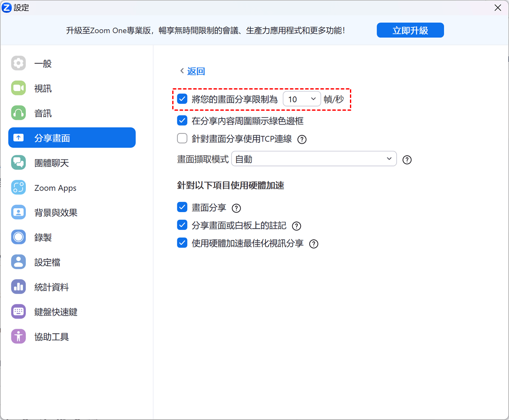Click the 升級至Zoom One專業版 banner text
Viewport: 509px width, 420px height.
[206, 31]
